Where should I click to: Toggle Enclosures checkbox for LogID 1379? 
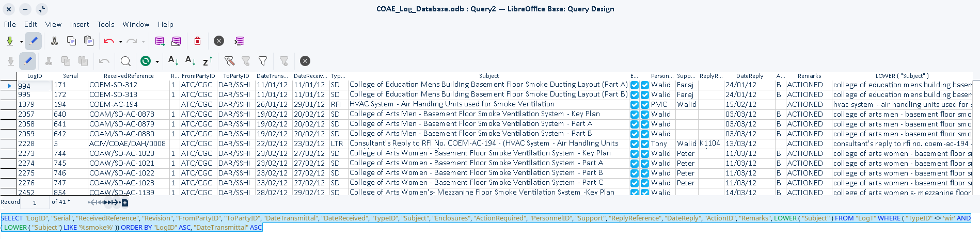[x=635, y=105]
